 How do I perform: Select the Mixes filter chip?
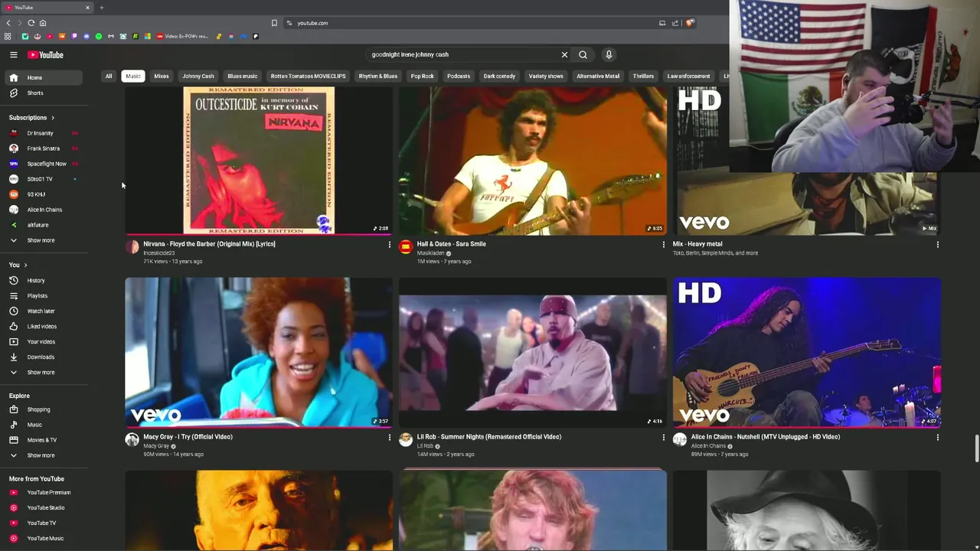click(162, 76)
